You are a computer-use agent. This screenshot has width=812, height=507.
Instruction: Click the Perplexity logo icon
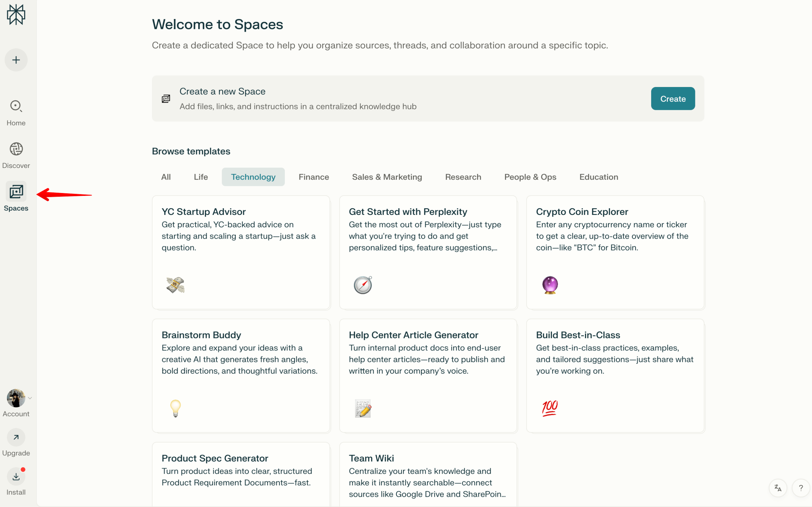(x=16, y=14)
